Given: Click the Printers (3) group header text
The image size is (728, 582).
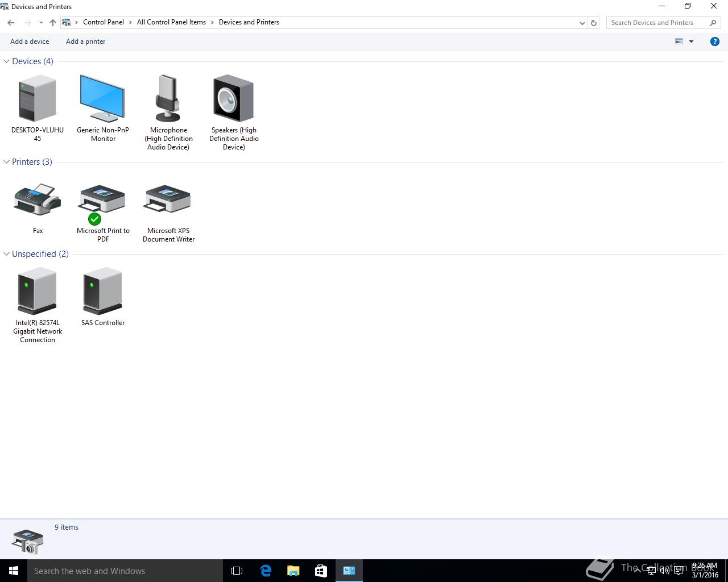Looking at the screenshot, I should click(x=32, y=161).
